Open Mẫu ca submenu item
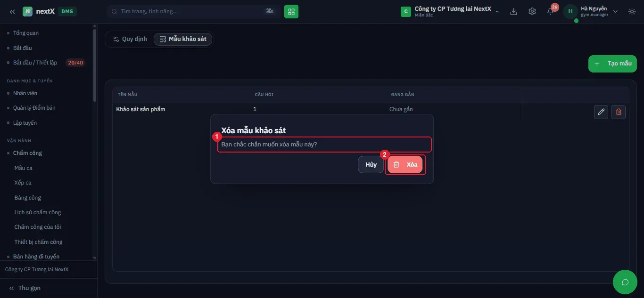This screenshot has width=644, height=298. pos(23,168)
